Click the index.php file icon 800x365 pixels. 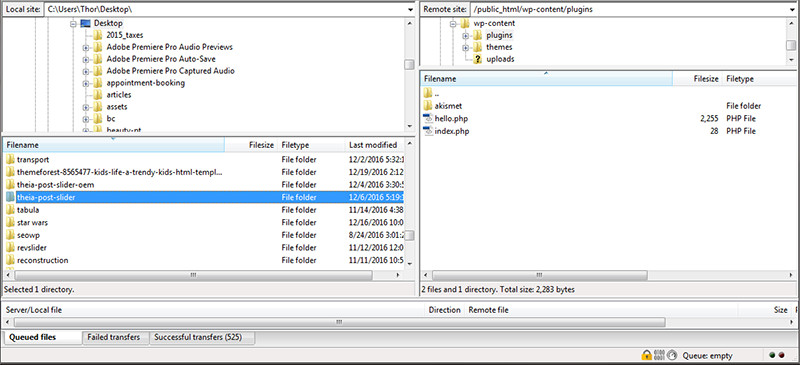[428, 131]
